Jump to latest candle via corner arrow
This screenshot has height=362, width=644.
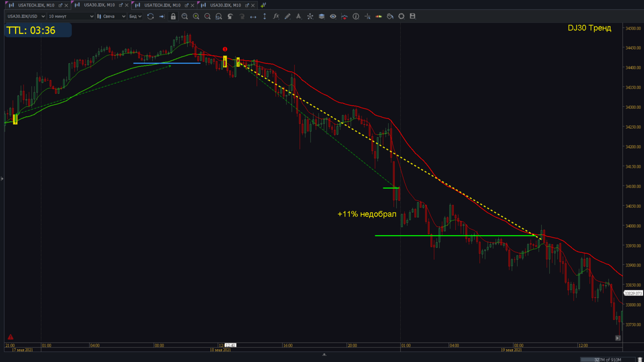[x=618, y=338]
